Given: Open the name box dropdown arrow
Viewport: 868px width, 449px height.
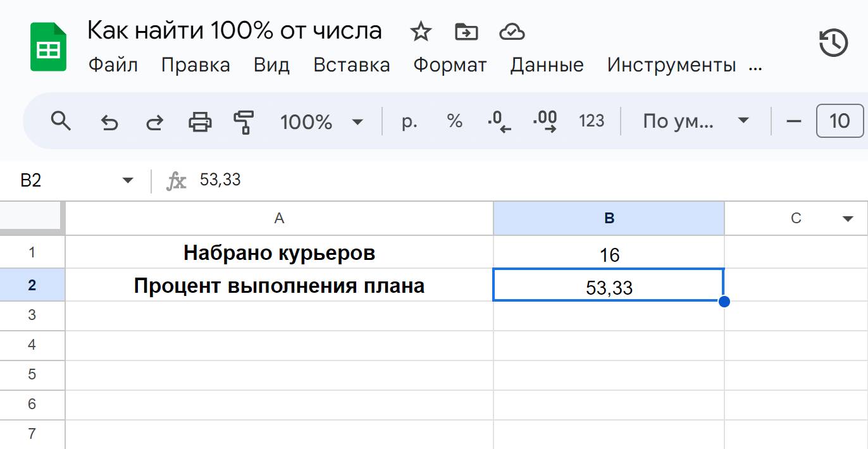Looking at the screenshot, I should point(128,181).
